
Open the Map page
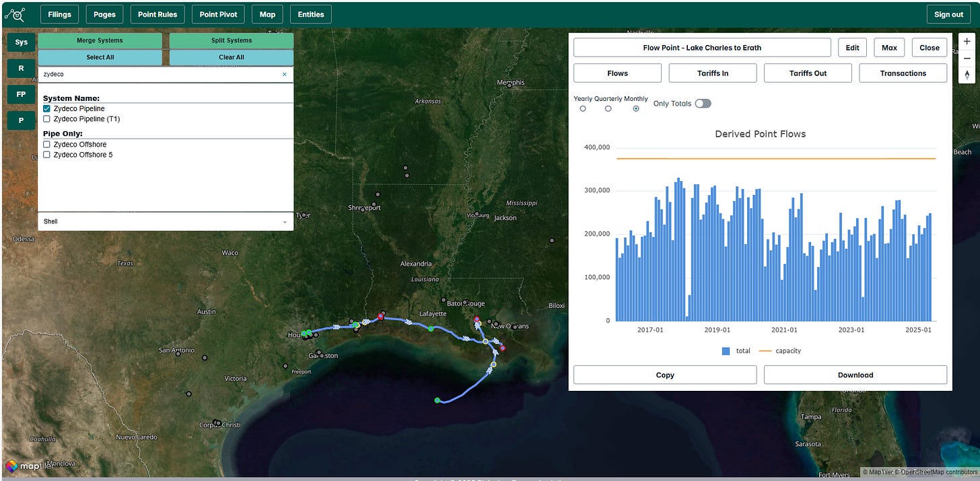coord(267,14)
